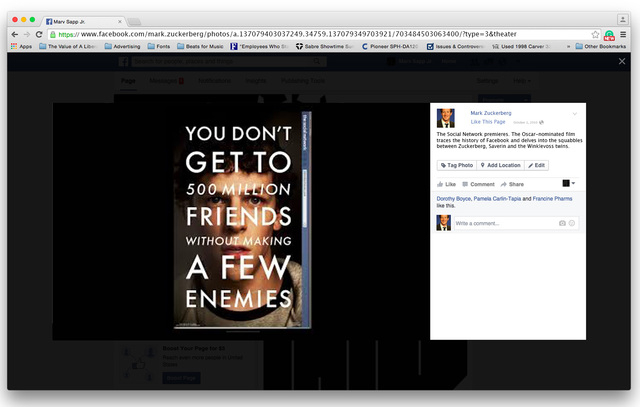Bookmark this page with the star icon

tap(595, 34)
